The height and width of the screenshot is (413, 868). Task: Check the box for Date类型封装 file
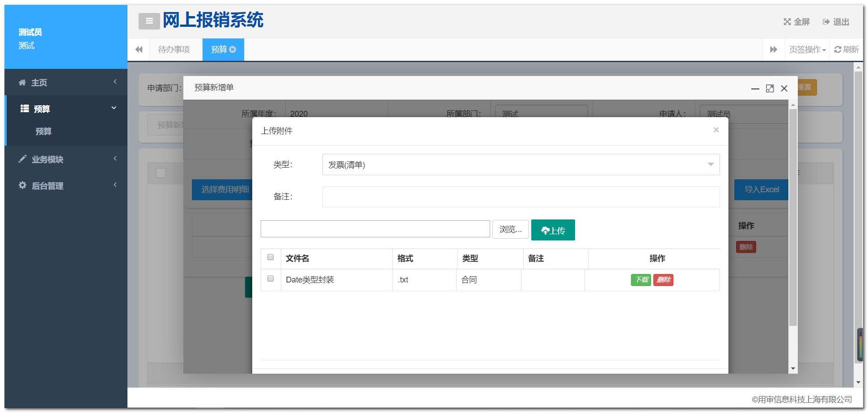(271, 279)
